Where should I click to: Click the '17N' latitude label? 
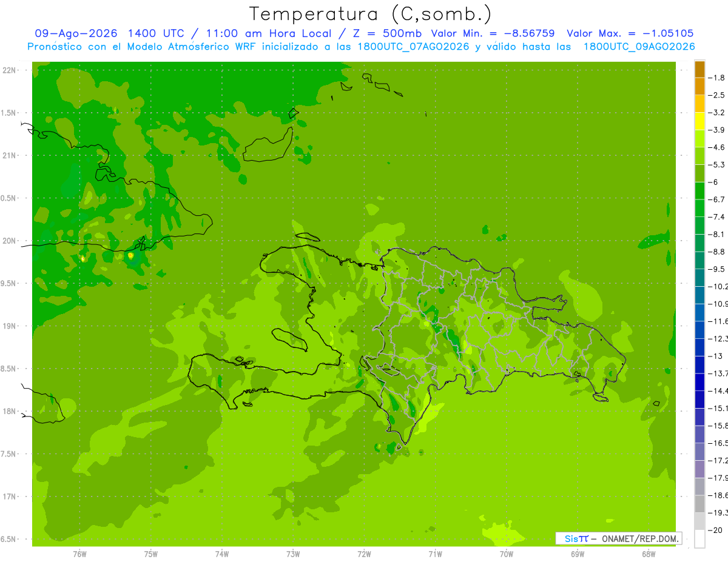[x=10, y=497]
